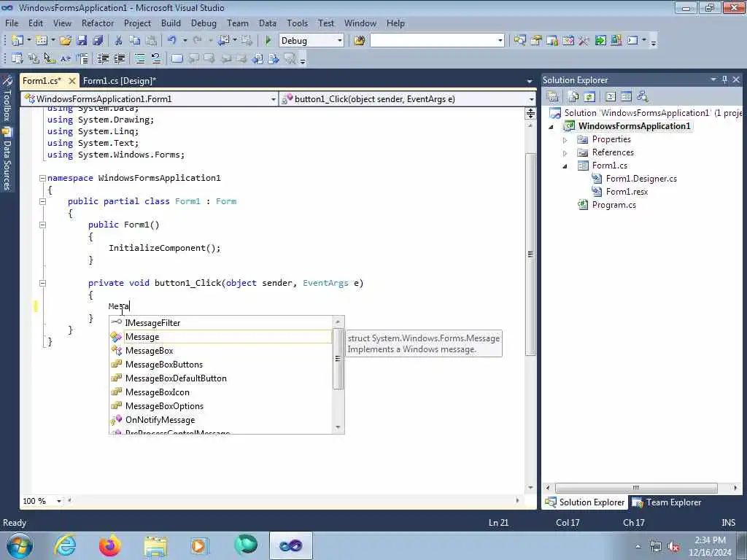Click the Save All icon
Image resolution: width=747 pixels, height=560 pixels.
98,41
